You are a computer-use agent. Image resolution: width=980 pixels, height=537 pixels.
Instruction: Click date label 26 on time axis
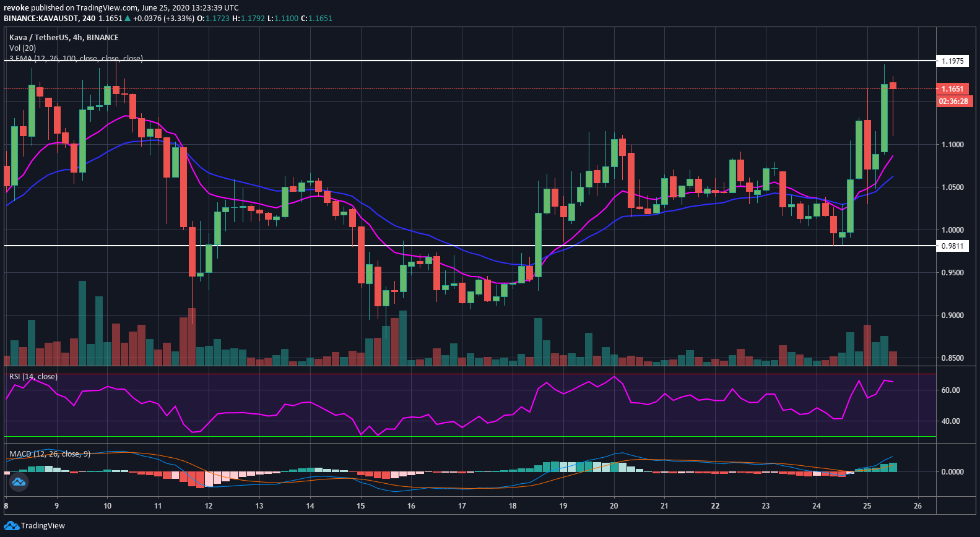point(917,506)
